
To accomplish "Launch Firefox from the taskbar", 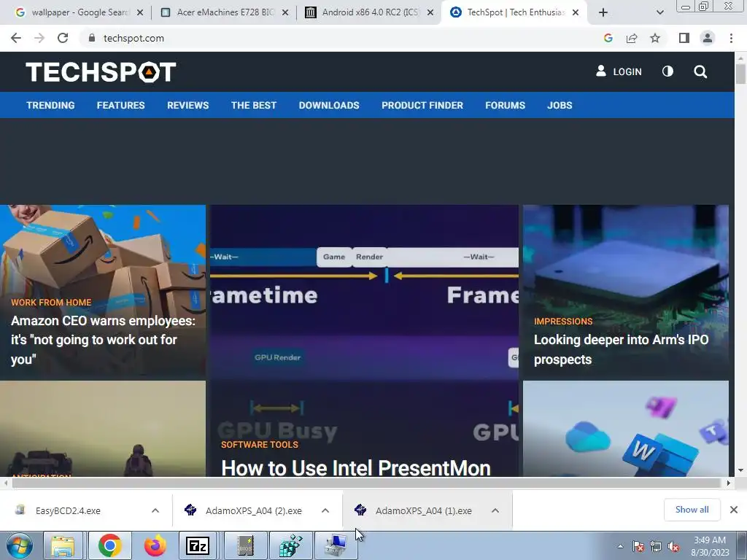I will click(x=155, y=545).
